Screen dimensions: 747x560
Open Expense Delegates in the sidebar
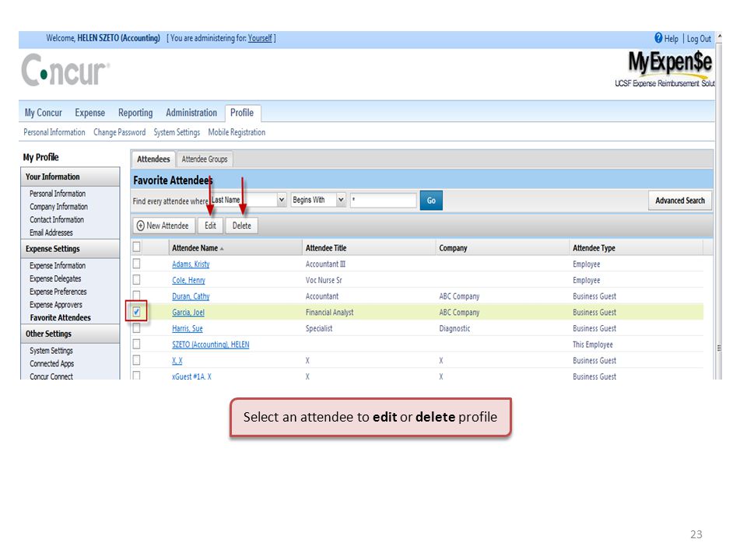[x=55, y=278]
